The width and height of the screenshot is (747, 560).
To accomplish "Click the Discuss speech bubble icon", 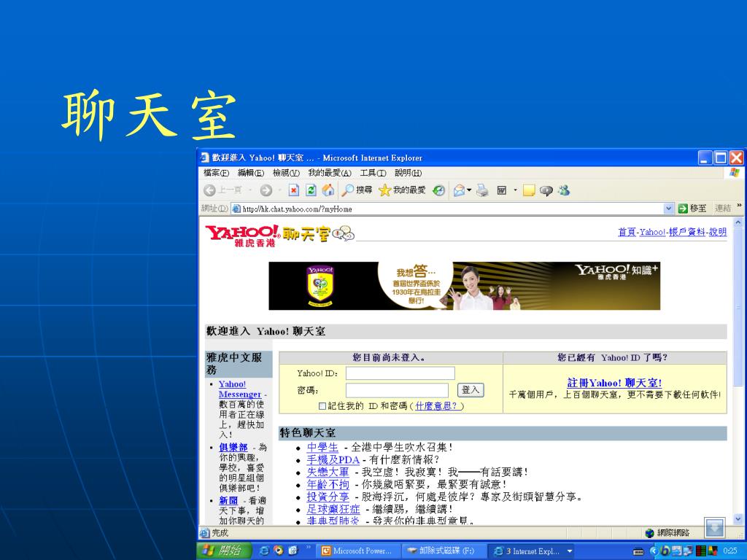I will pyautogui.click(x=546, y=190).
